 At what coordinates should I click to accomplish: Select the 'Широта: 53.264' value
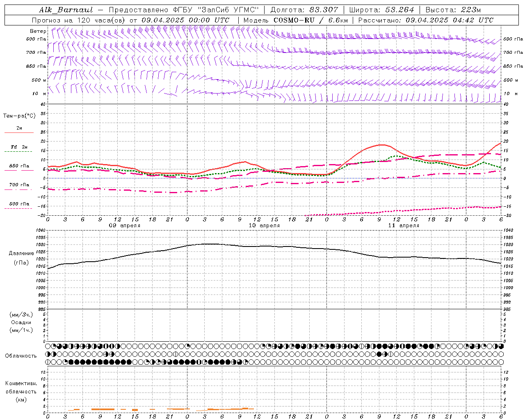381,10
